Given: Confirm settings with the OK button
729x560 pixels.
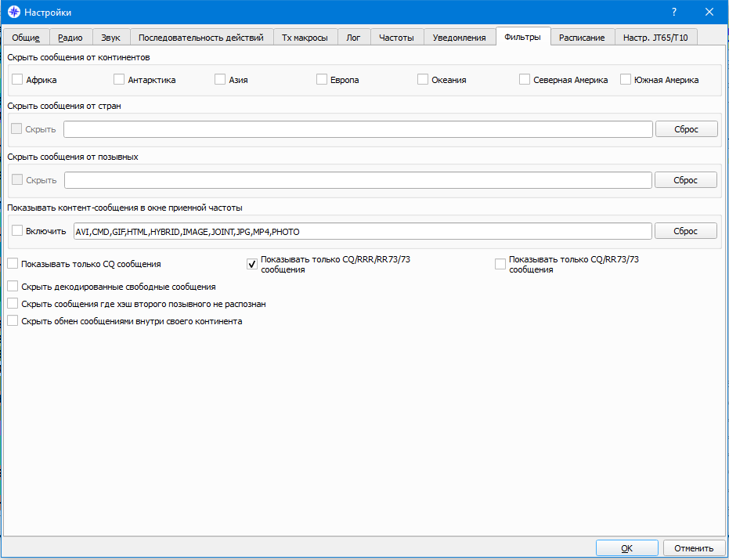Looking at the screenshot, I should [x=626, y=548].
